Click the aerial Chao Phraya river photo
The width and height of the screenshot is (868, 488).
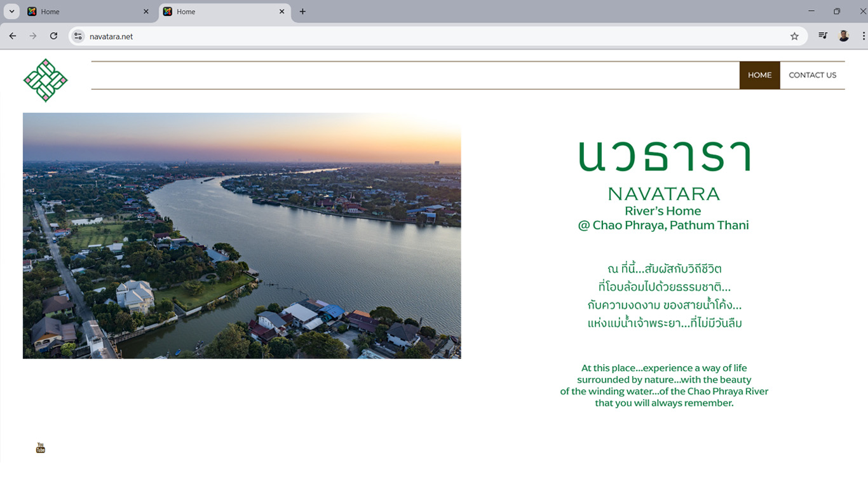tap(241, 236)
